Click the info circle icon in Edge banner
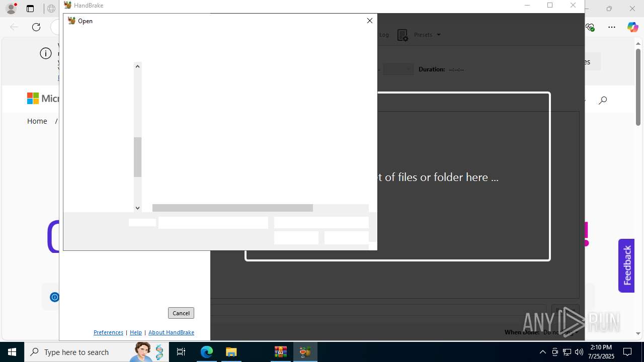 pyautogui.click(x=46, y=53)
